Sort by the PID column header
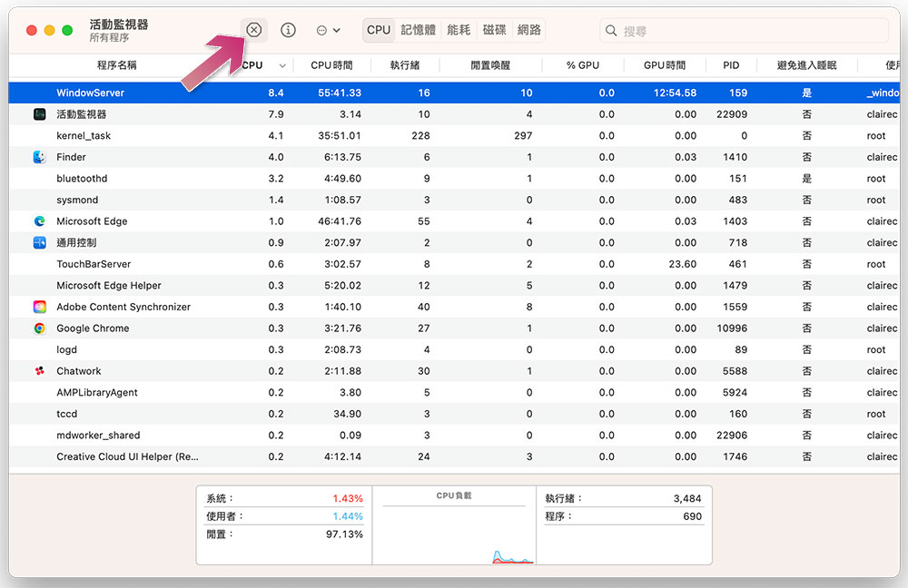 (x=731, y=65)
